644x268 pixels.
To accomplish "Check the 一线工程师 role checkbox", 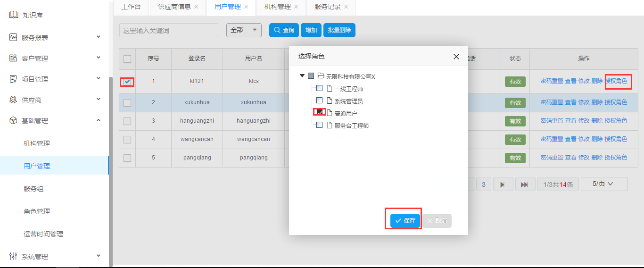I will (x=319, y=88).
